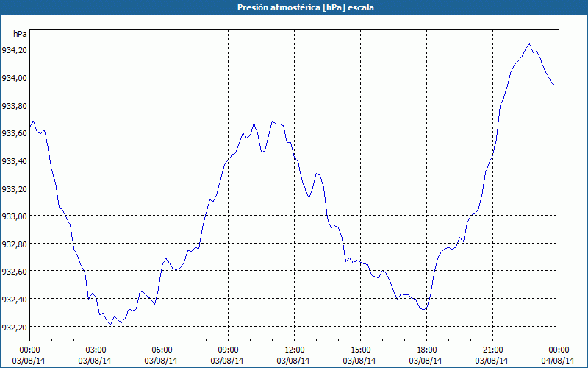Screen dimensions: 588x368
Task: Select the 18:00 time axis label
Action: 426,350
